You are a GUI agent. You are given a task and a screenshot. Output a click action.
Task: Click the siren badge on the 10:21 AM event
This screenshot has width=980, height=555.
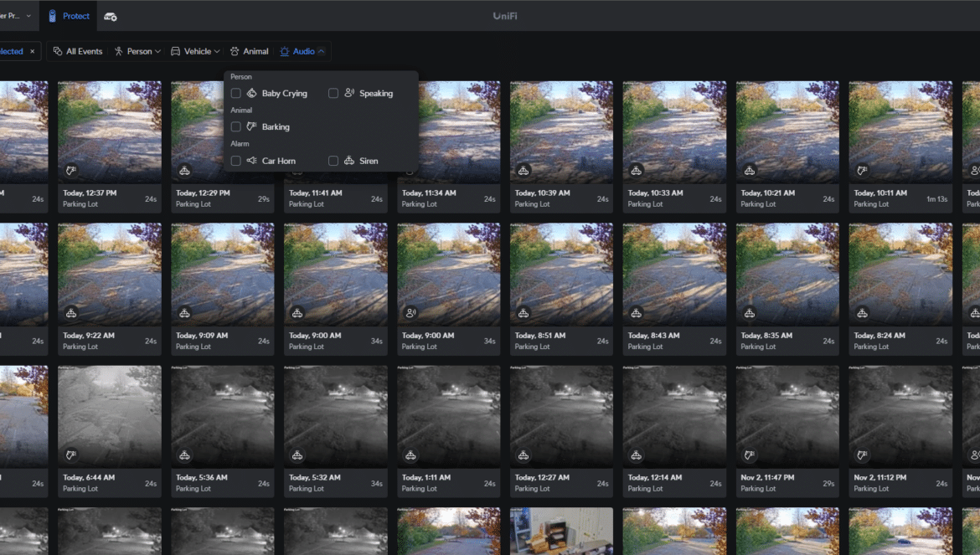pos(749,171)
